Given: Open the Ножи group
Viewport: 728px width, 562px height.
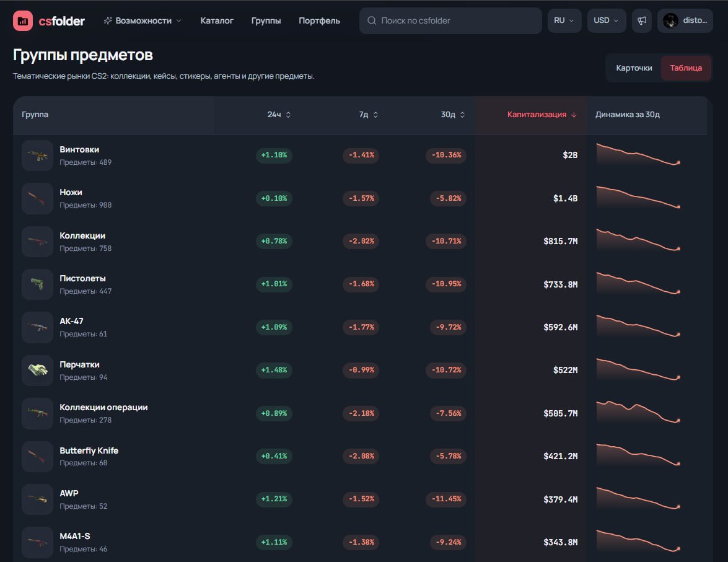Looking at the screenshot, I should [71, 192].
